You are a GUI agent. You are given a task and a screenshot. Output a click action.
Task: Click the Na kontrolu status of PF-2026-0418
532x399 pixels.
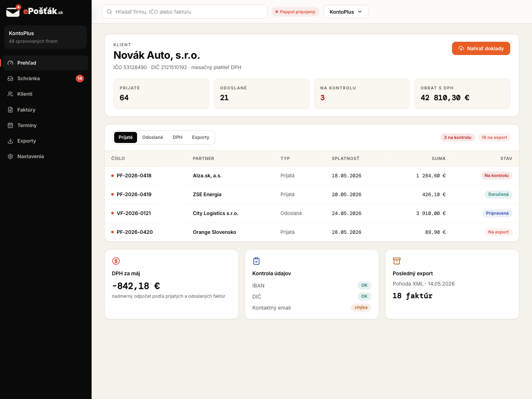pyautogui.click(x=497, y=175)
